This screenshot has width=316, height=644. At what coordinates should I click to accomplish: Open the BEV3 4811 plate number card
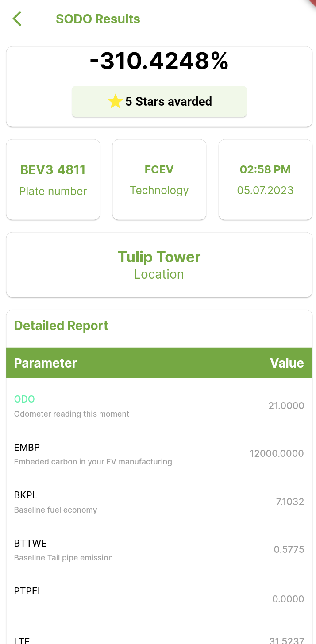click(53, 180)
